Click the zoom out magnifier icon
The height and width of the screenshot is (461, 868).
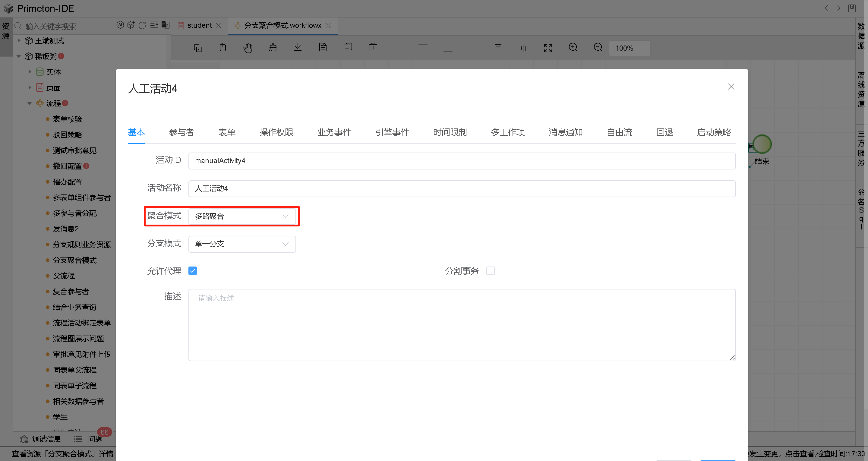(598, 48)
